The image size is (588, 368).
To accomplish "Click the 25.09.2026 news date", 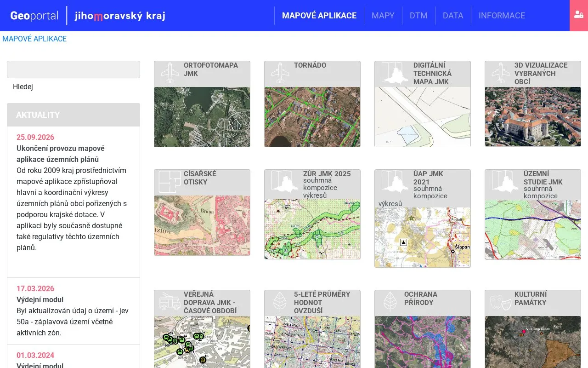I will (35, 137).
